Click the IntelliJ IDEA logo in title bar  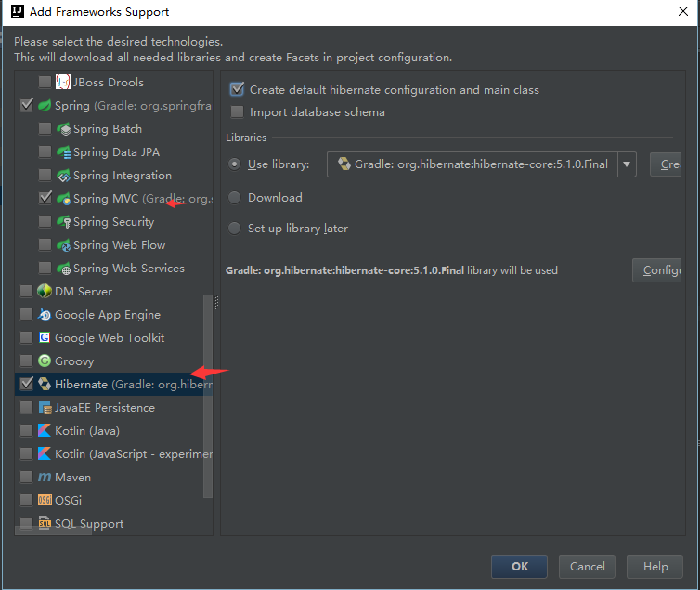(x=18, y=11)
